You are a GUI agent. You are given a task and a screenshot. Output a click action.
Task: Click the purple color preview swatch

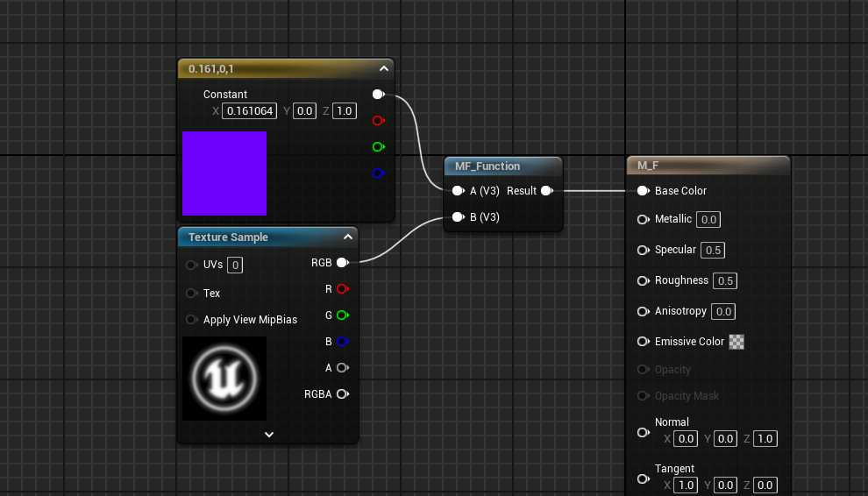[x=224, y=174]
